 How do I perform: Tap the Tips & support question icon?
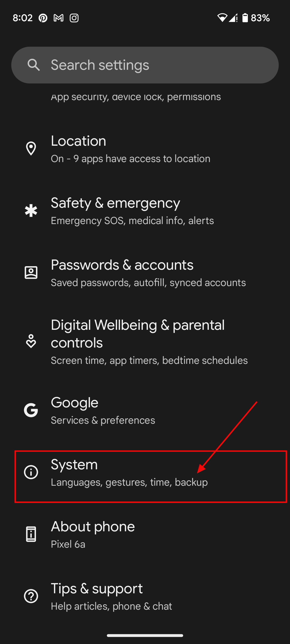(31, 596)
